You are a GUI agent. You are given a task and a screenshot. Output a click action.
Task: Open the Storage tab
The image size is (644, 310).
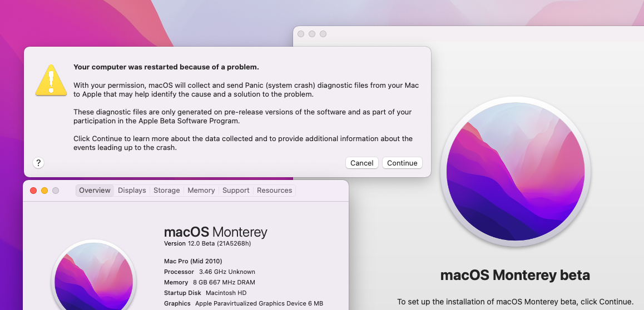(167, 190)
